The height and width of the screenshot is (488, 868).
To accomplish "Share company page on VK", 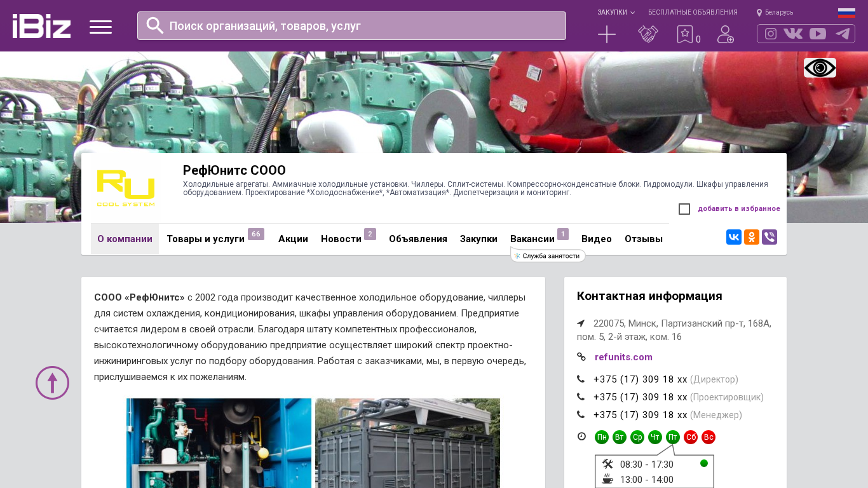I will [734, 237].
